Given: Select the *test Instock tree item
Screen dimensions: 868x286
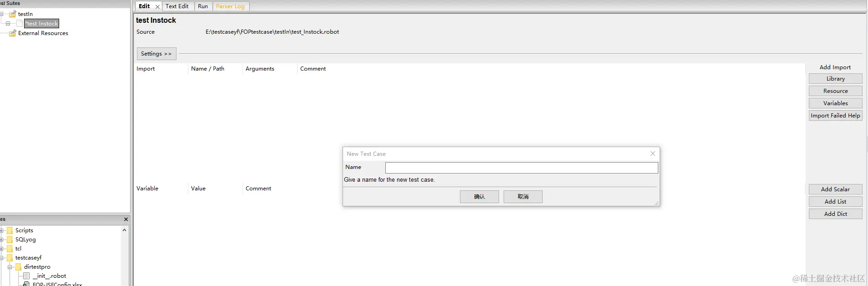Looking at the screenshot, I should coord(41,24).
